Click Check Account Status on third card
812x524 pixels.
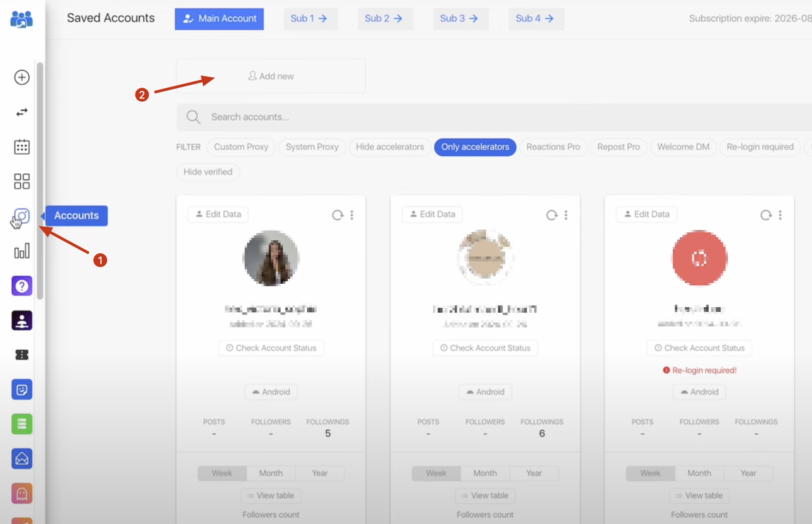pyautogui.click(x=699, y=348)
